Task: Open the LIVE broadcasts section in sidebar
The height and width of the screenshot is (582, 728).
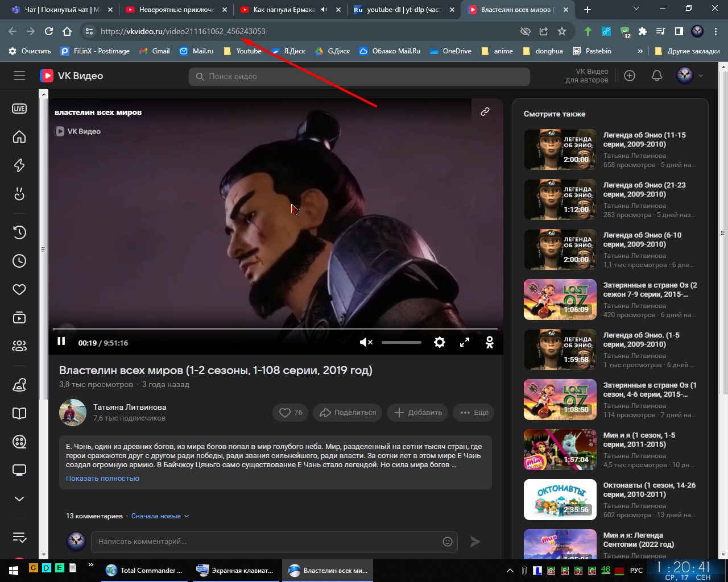Action: [19, 109]
